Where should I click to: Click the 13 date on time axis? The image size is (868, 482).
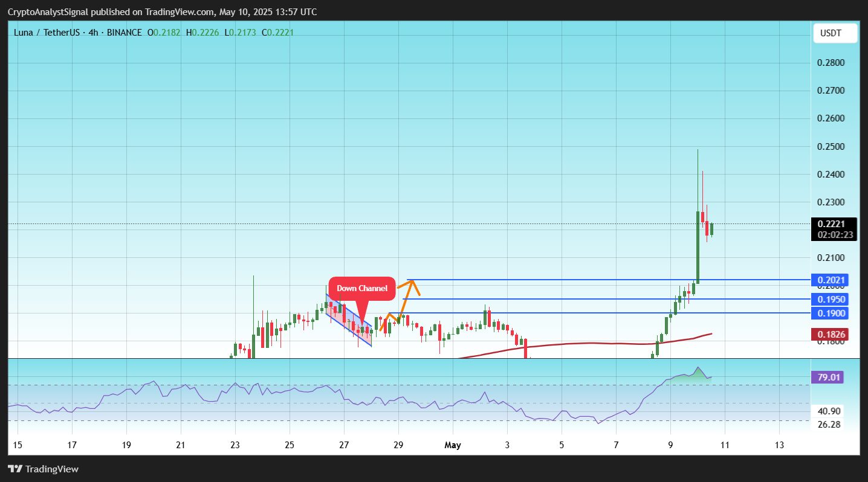(779, 445)
